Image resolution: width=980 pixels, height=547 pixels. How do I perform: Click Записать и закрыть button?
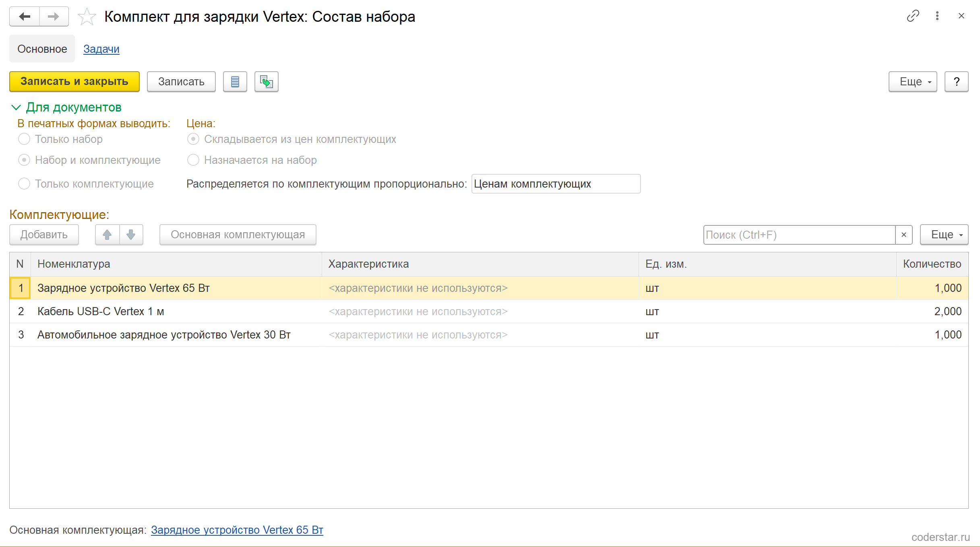point(74,82)
